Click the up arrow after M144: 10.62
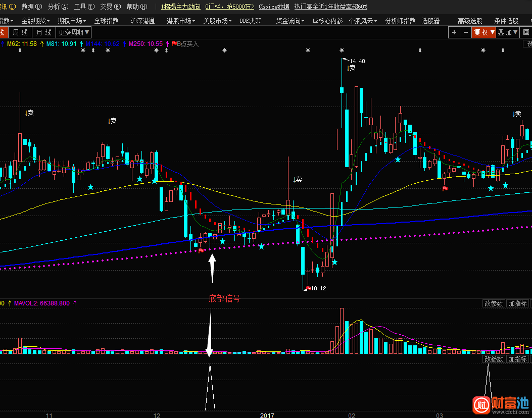Screen dimensions: 532x418 124,44
